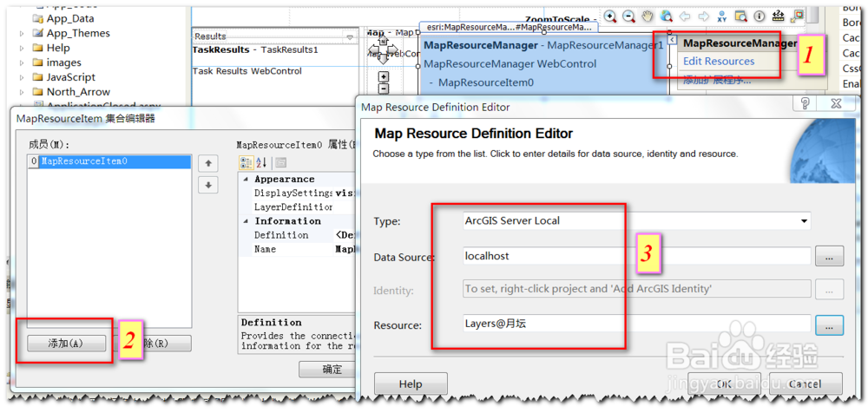
Task: Collapse the MapResourceManager smart tag arrow
Action: [x=672, y=40]
